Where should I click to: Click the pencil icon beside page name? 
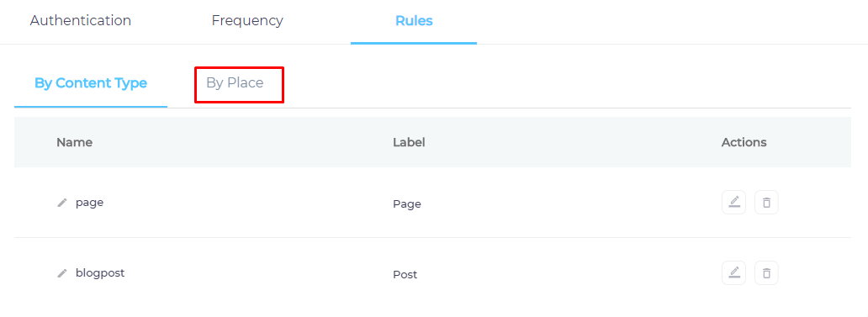pyautogui.click(x=62, y=203)
